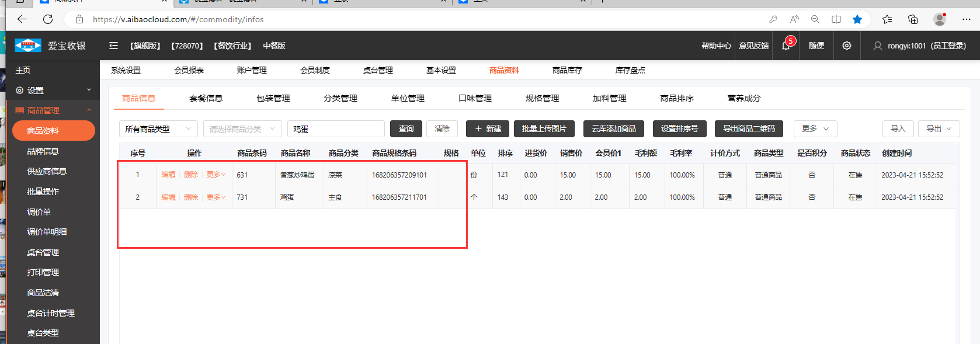
Task: Click the 批量上传图片 button
Action: pos(544,128)
